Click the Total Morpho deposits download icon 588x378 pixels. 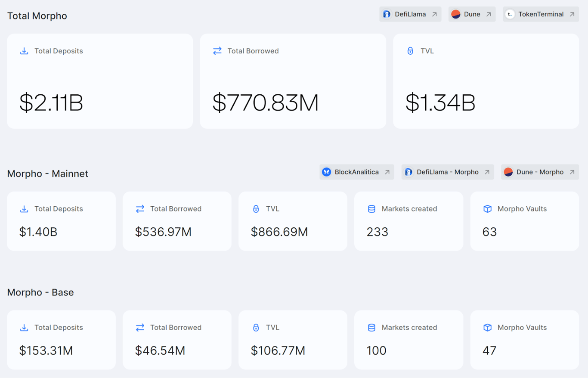(x=24, y=51)
